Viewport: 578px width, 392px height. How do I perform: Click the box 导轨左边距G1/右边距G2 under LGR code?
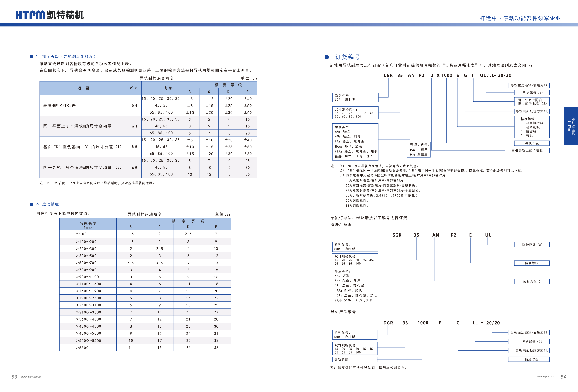coord(528,85)
